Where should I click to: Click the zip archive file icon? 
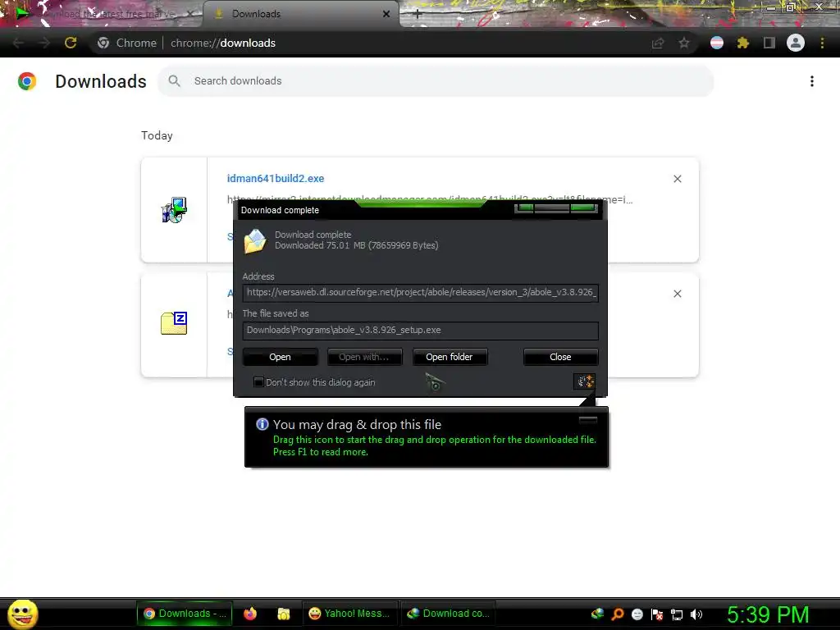click(x=174, y=323)
